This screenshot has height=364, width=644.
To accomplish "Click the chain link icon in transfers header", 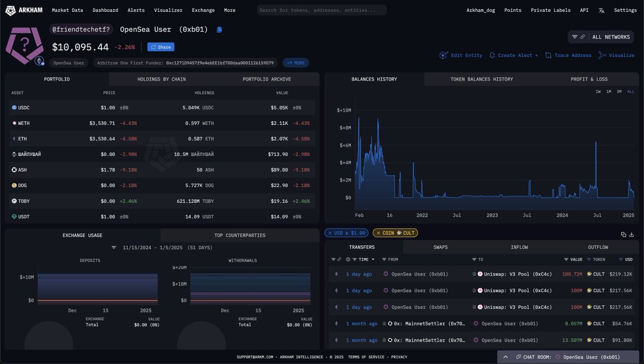I will (339, 259).
